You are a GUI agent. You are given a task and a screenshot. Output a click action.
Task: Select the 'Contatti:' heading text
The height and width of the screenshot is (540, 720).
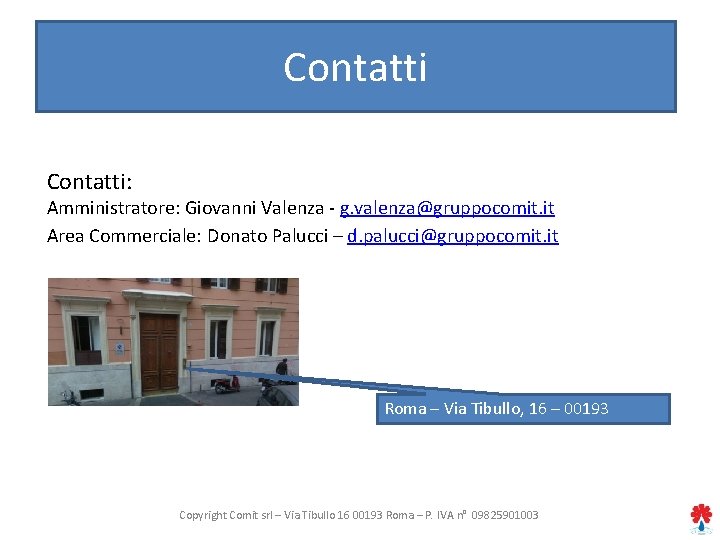point(90,182)
